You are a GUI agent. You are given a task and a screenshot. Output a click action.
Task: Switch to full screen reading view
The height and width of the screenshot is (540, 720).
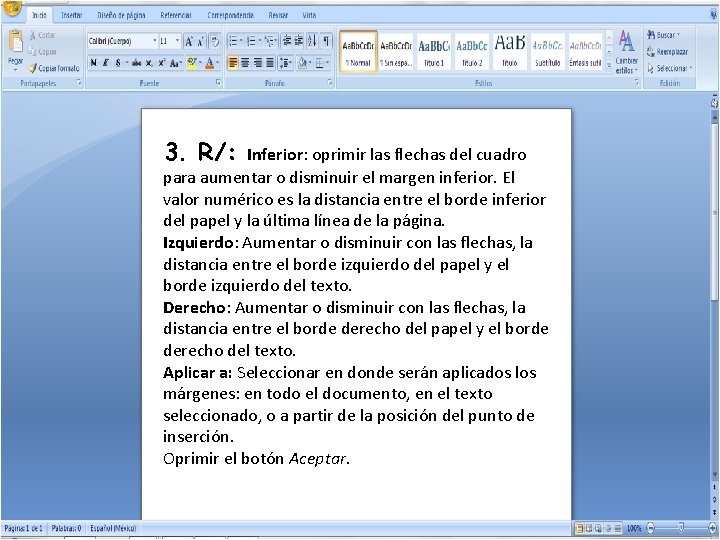(x=589, y=529)
